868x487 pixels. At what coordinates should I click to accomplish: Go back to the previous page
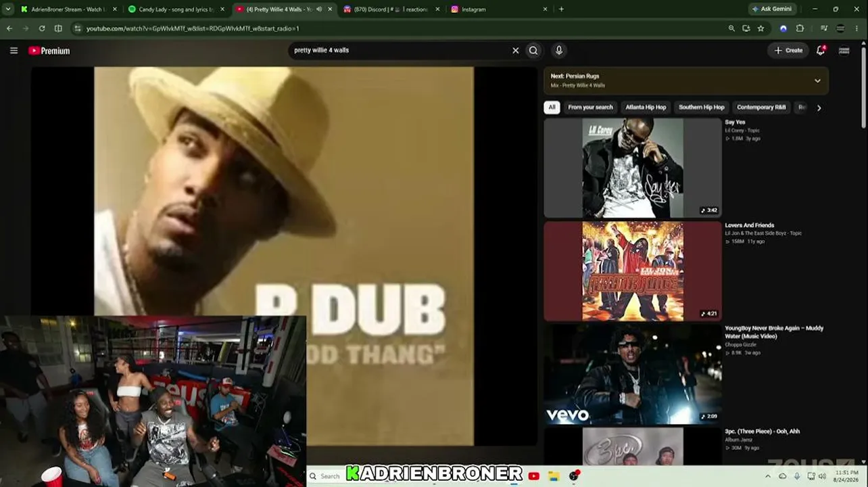point(9,28)
